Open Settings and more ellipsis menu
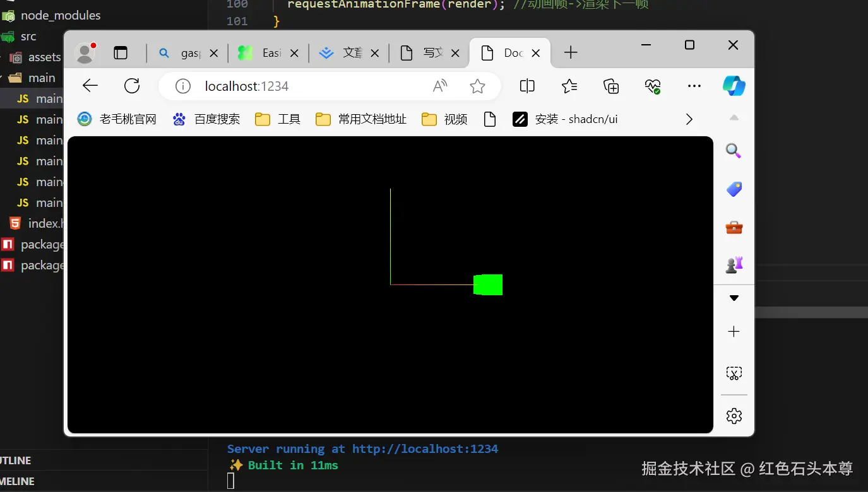 [x=694, y=86]
